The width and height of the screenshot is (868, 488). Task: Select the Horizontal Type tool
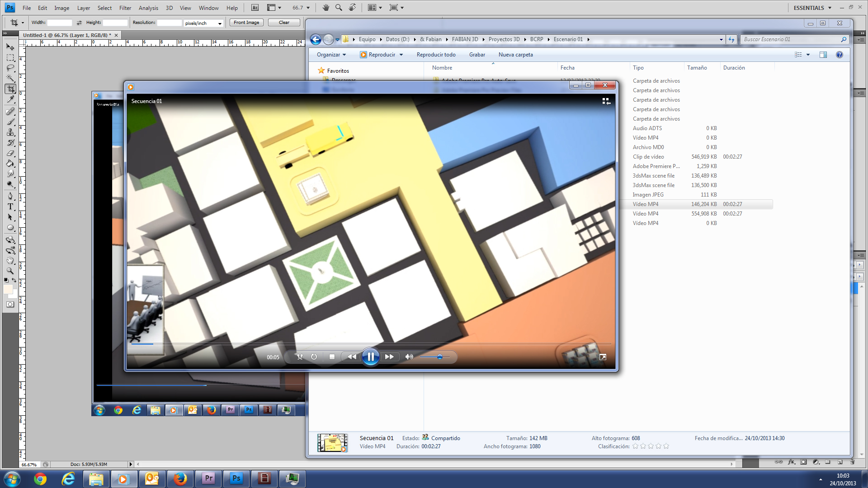point(10,207)
